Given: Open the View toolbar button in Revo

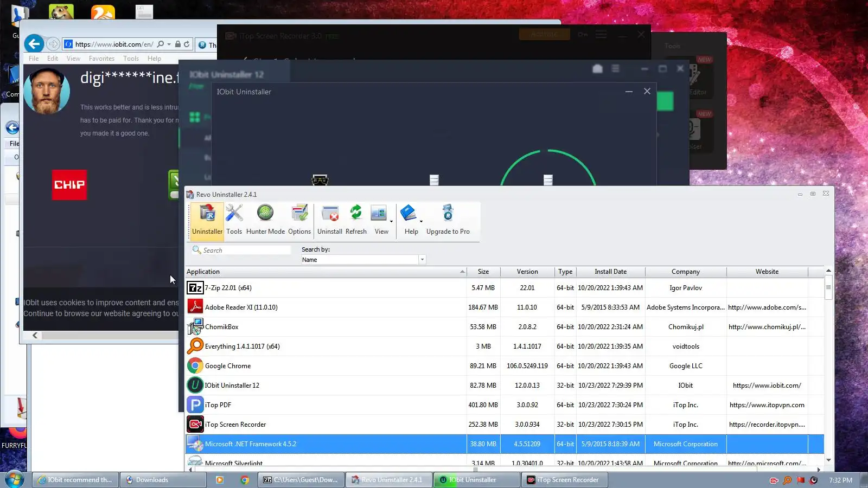Looking at the screenshot, I should point(380,220).
